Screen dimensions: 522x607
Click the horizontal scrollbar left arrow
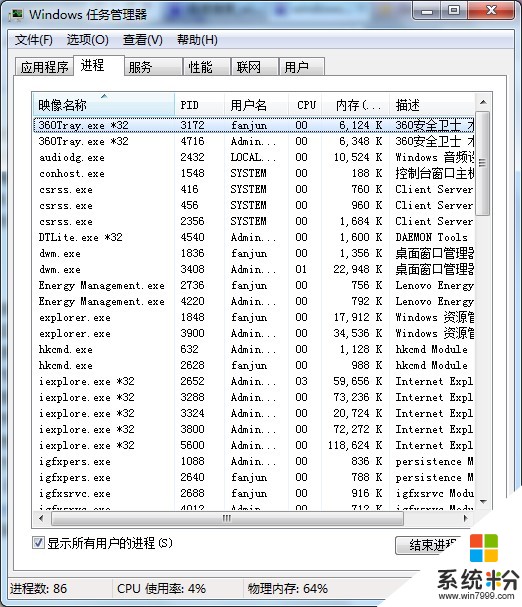pos(41,518)
